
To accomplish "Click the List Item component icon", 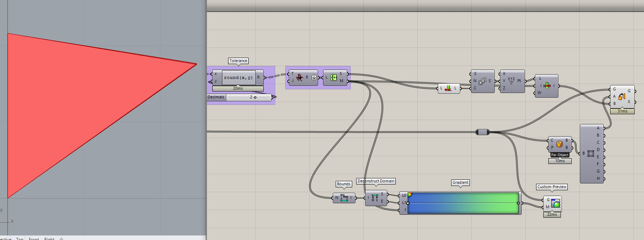I will [x=547, y=86].
